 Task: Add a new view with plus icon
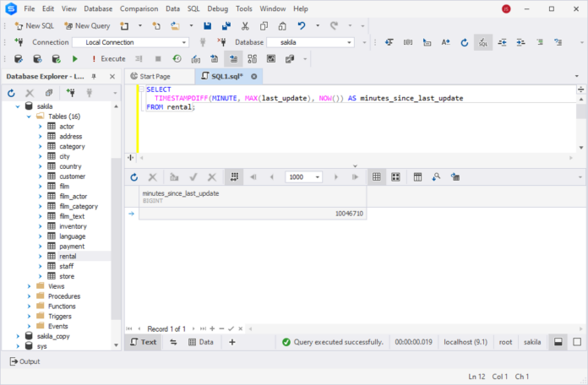pyautogui.click(x=232, y=342)
